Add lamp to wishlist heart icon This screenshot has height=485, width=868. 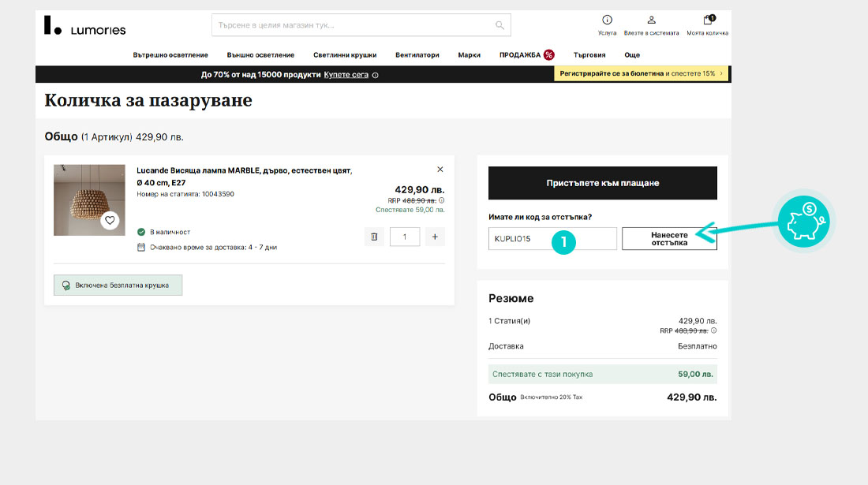tap(110, 220)
